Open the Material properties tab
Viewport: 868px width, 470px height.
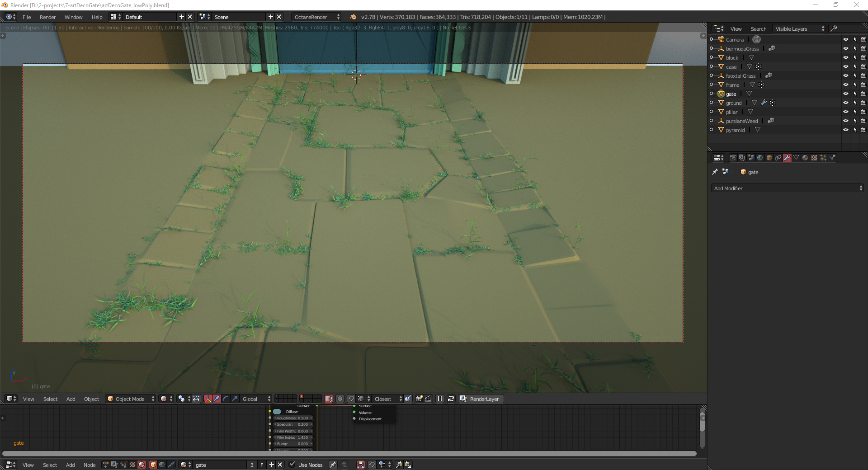click(805, 158)
